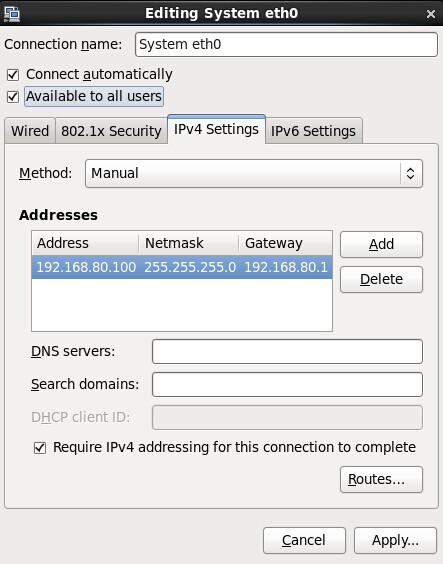Click the Add address button

point(381,245)
